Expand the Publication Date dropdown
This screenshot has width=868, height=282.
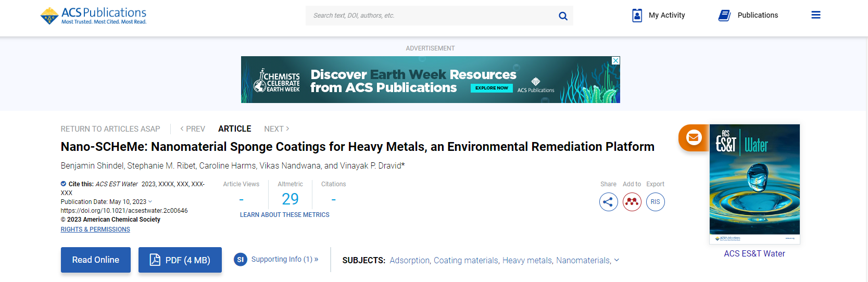tap(150, 202)
